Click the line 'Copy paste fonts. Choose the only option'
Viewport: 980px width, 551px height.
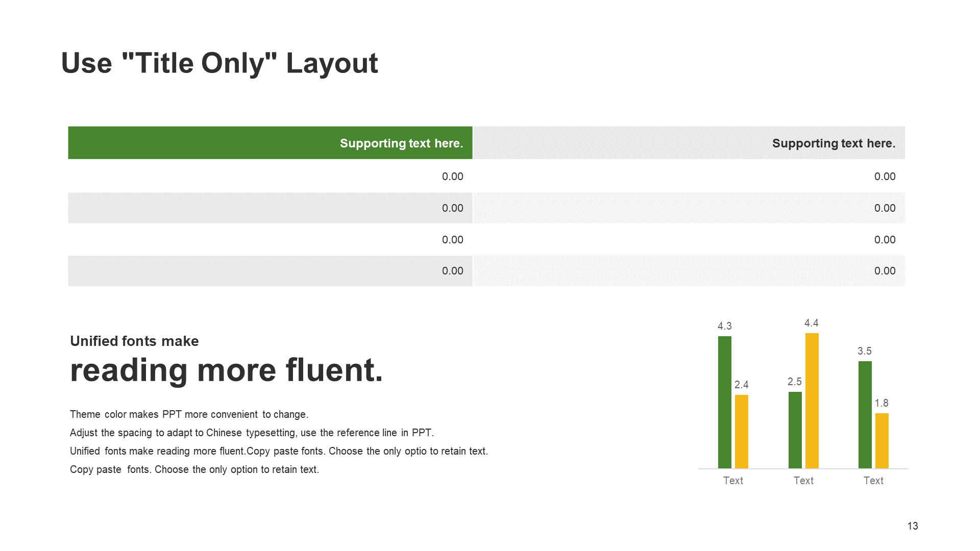[194, 469]
